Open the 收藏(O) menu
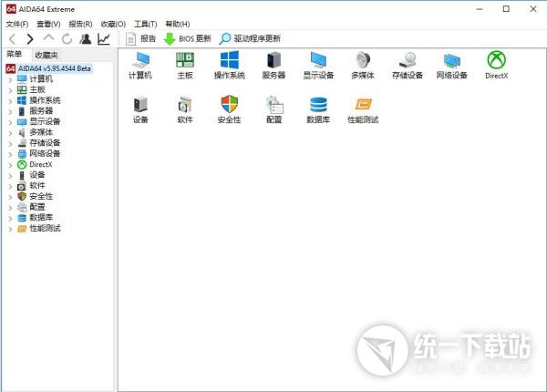The width and height of the screenshot is (547, 392). [x=113, y=24]
